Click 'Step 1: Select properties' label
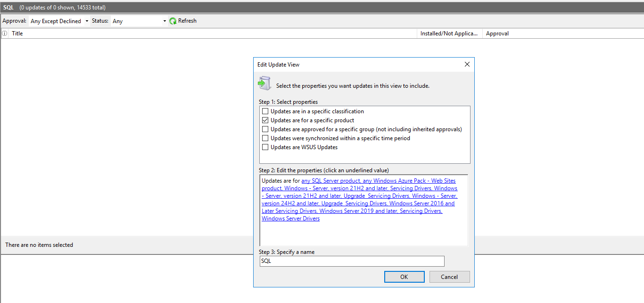This screenshot has height=303, width=644. [288, 102]
